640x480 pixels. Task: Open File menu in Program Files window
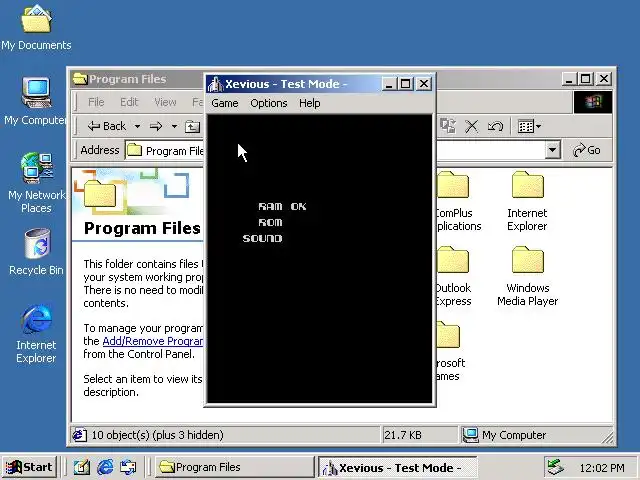96,102
